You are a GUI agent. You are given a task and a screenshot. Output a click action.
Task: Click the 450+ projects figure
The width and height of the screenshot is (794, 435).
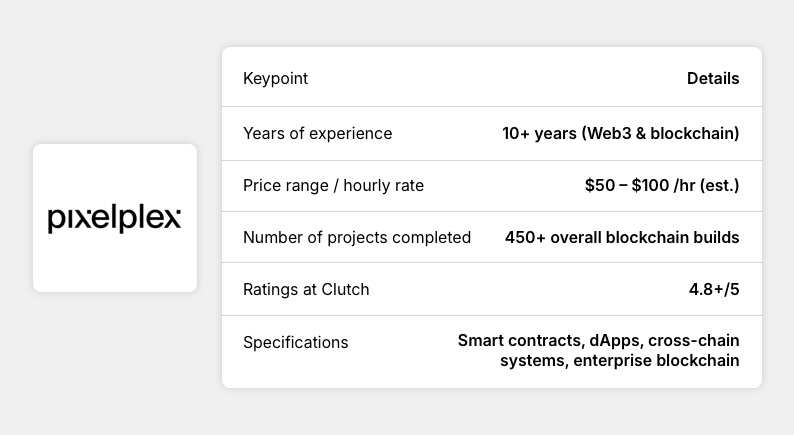[525, 237]
